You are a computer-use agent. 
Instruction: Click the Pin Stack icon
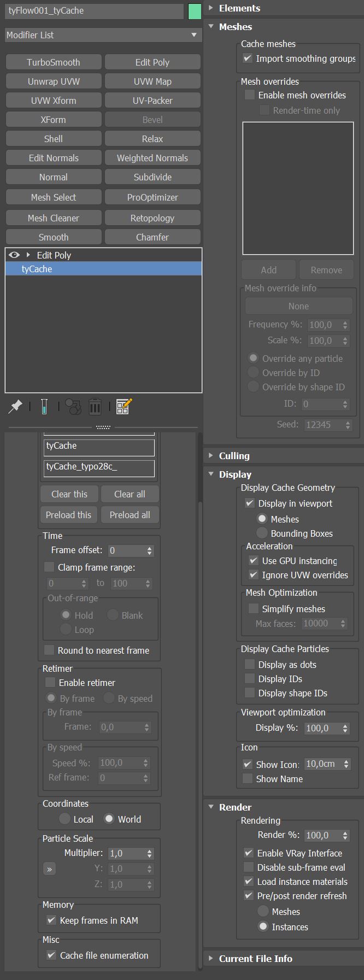(x=15, y=406)
